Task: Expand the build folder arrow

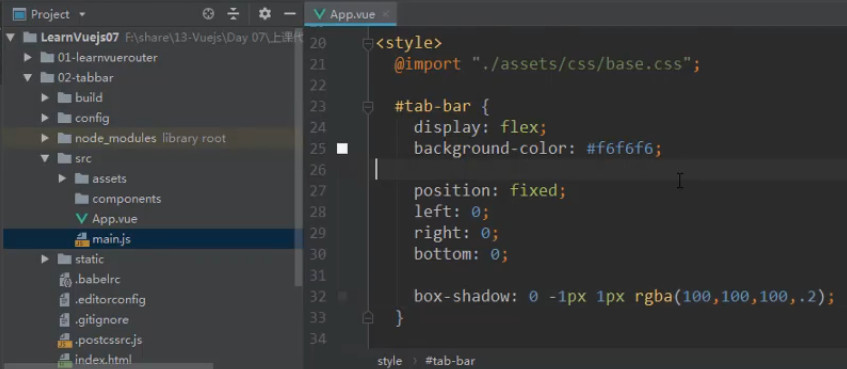Action: click(45, 98)
